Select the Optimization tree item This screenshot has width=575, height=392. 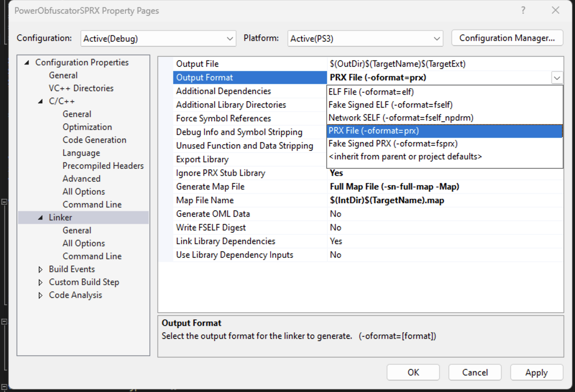87,127
